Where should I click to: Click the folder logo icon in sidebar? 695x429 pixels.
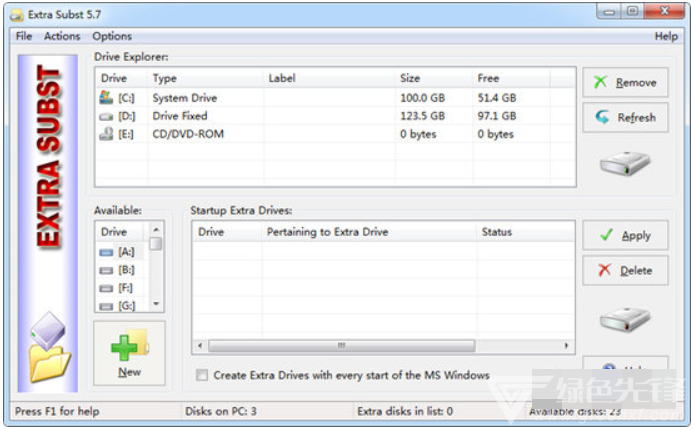coord(49,347)
